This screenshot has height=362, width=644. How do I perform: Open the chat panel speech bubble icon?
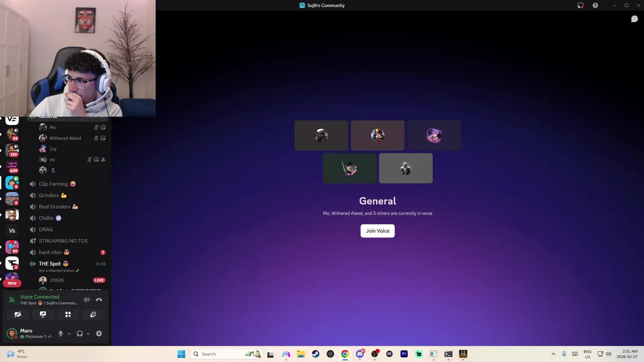634,19
